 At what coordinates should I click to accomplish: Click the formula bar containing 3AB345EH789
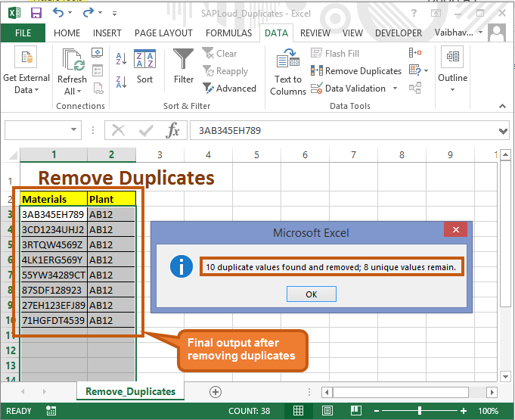coord(343,130)
